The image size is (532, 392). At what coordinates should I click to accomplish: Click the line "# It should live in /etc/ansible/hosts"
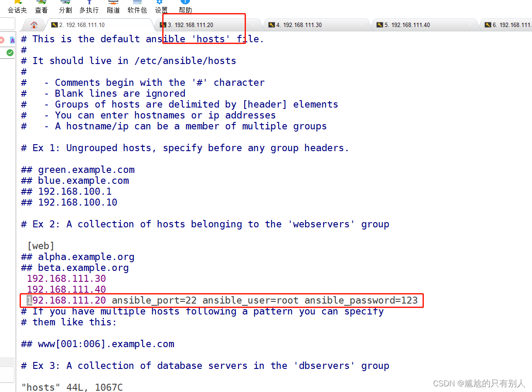[129, 61]
